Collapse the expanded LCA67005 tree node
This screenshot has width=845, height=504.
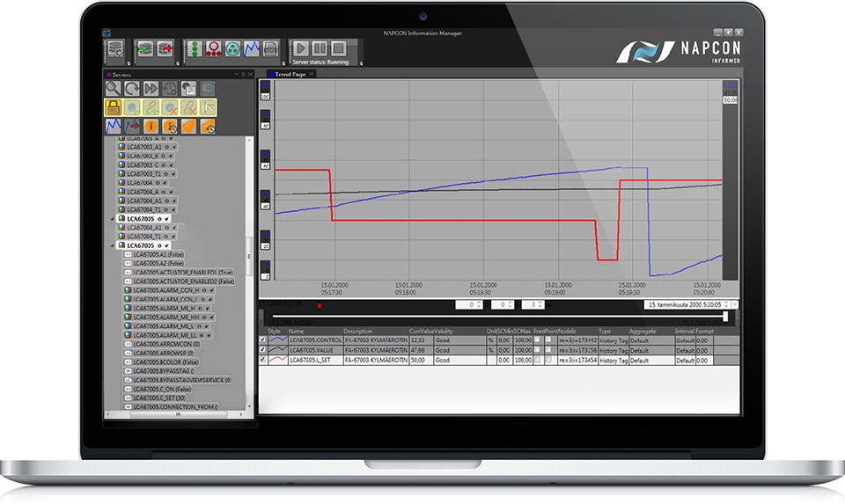pos(112,245)
